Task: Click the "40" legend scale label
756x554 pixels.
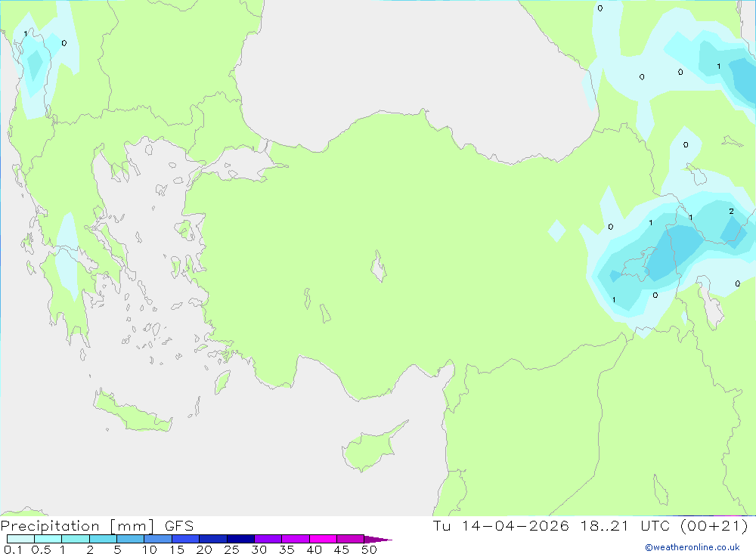Action: pyautogui.click(x=314, y=549)
